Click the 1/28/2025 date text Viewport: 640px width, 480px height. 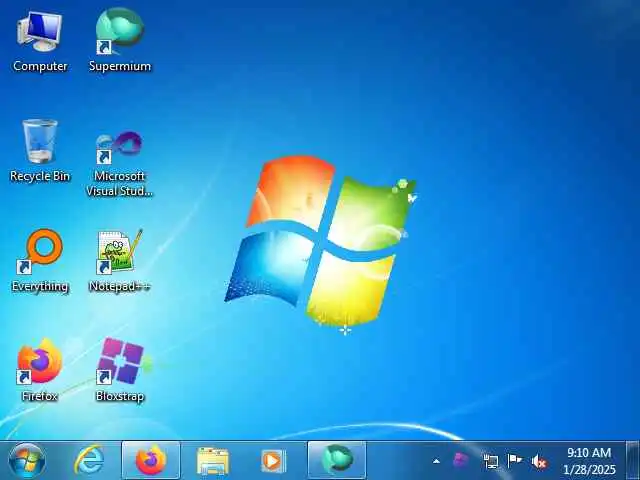[589, 469]
